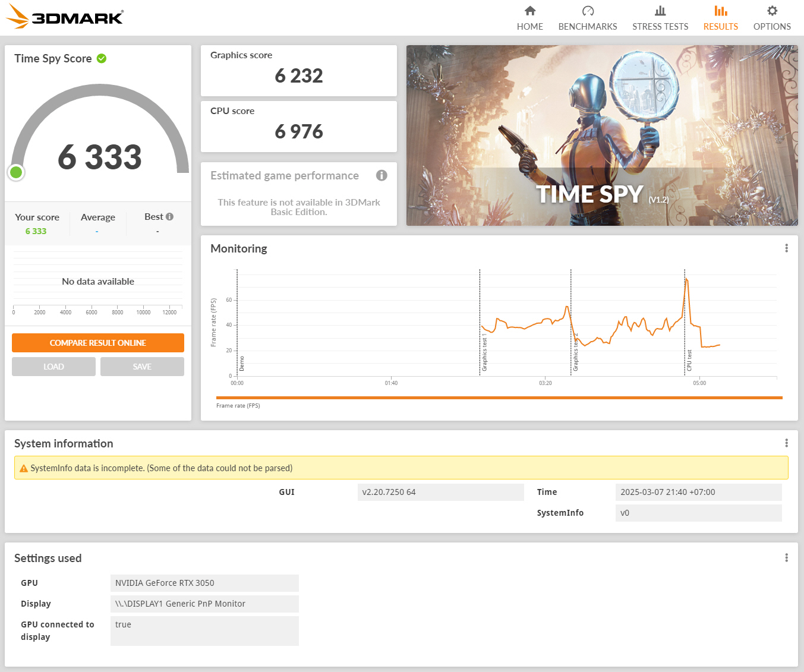Open the Home navigation icon
This screenshot has width=804, height=672.
click(529, 11)
